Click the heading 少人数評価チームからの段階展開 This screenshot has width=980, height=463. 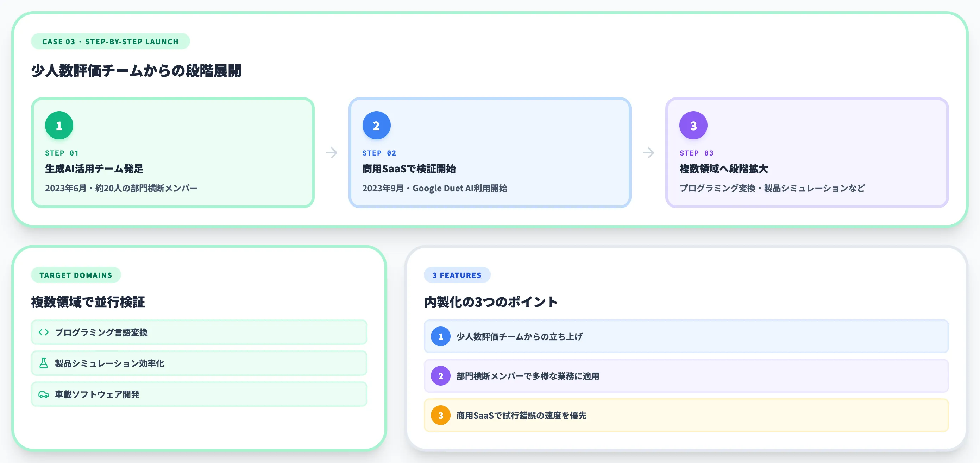tap(136, 71)
